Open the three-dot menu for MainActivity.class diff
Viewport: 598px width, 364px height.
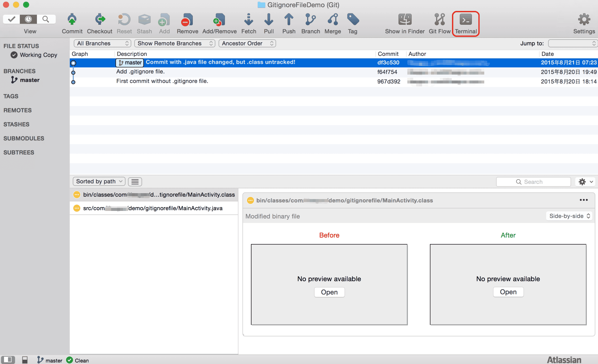tap(584, 200)
